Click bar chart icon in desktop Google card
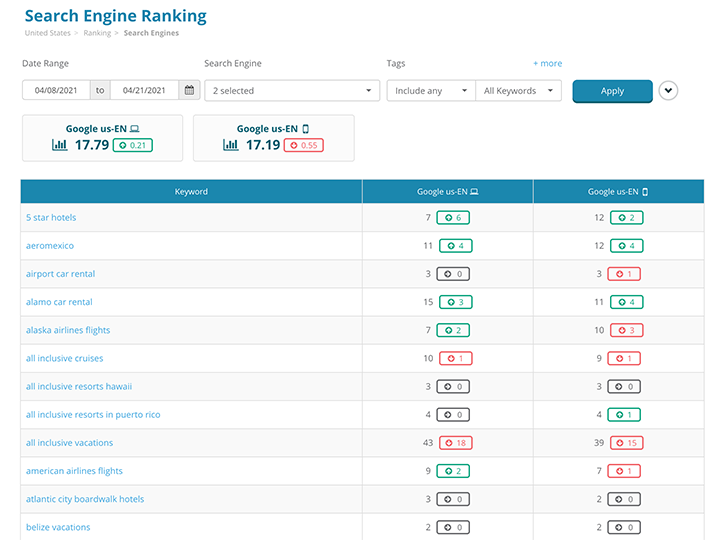 pos(59,146)
